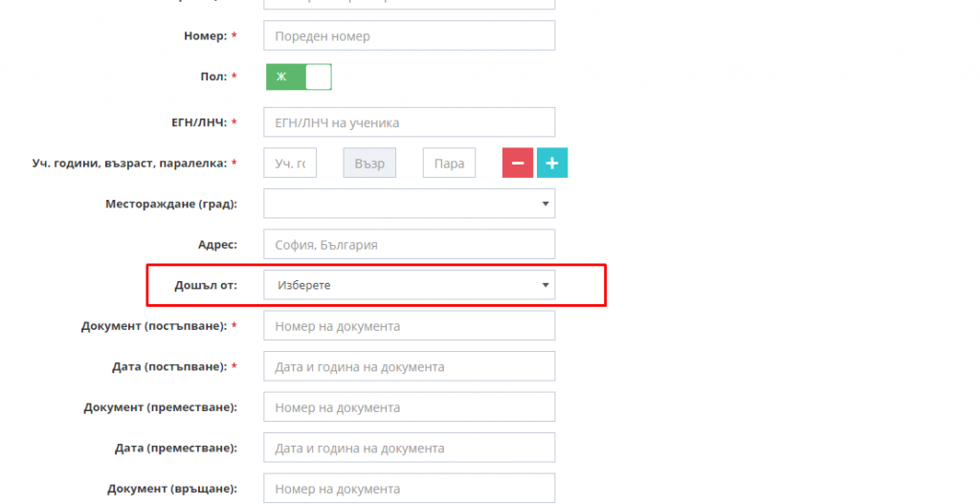Click the Възраст disabled field
Screen dimensions: 980x504
pos(369,163)
